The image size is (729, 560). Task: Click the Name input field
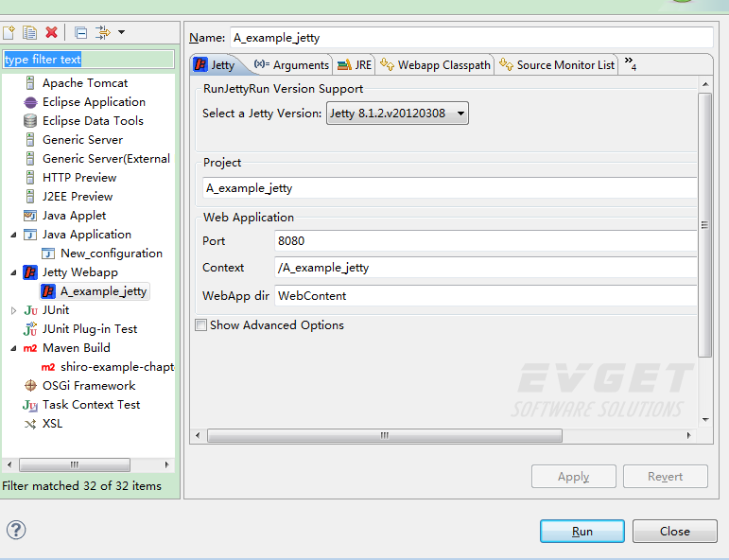tap(472, 37)
